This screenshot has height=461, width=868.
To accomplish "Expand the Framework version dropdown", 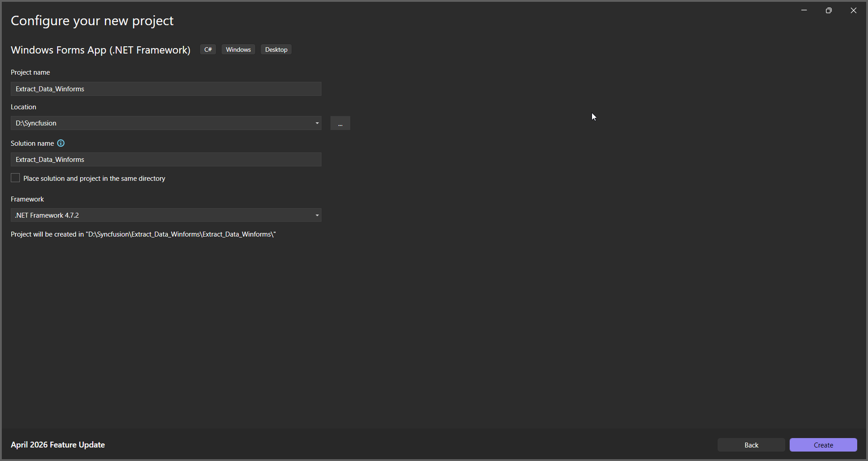I will [317, 215].
